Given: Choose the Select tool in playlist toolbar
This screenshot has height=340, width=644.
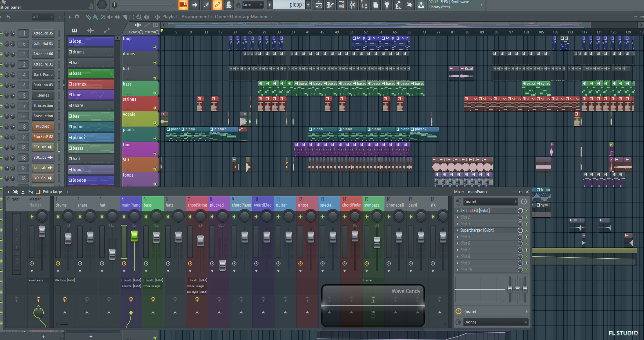Looking at the screenshot, I should 132,17.
